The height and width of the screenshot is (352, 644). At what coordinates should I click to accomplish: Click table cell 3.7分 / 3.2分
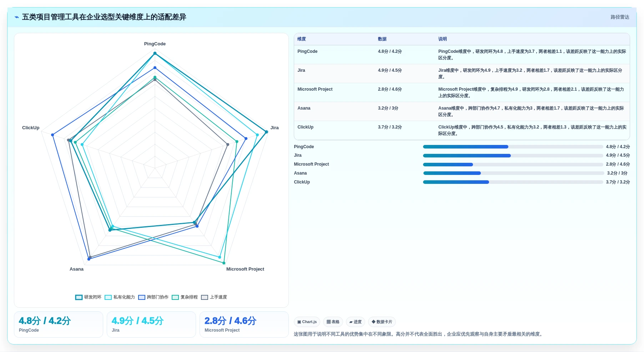[x=390, y=127]
